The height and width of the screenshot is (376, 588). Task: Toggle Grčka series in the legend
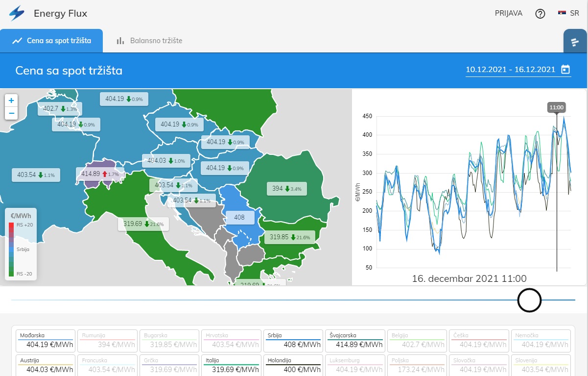pyautogui.click(x=169, y=365)
